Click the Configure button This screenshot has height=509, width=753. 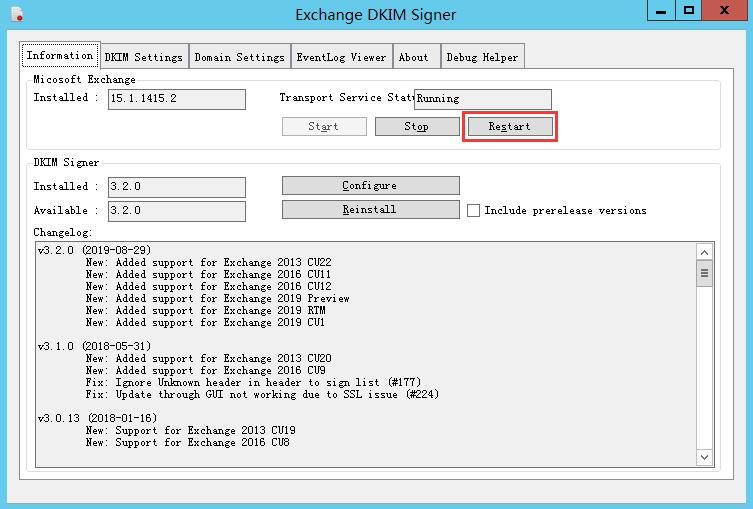click(x=370, y=186)
